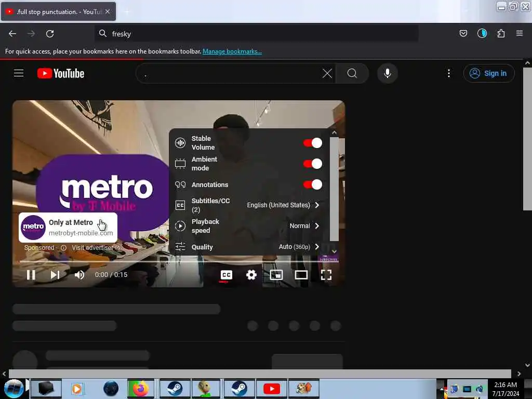This screenshot has height=399, width=532.
Task: Turn off Ambient mode toggle
Action: tap(312, 164)
